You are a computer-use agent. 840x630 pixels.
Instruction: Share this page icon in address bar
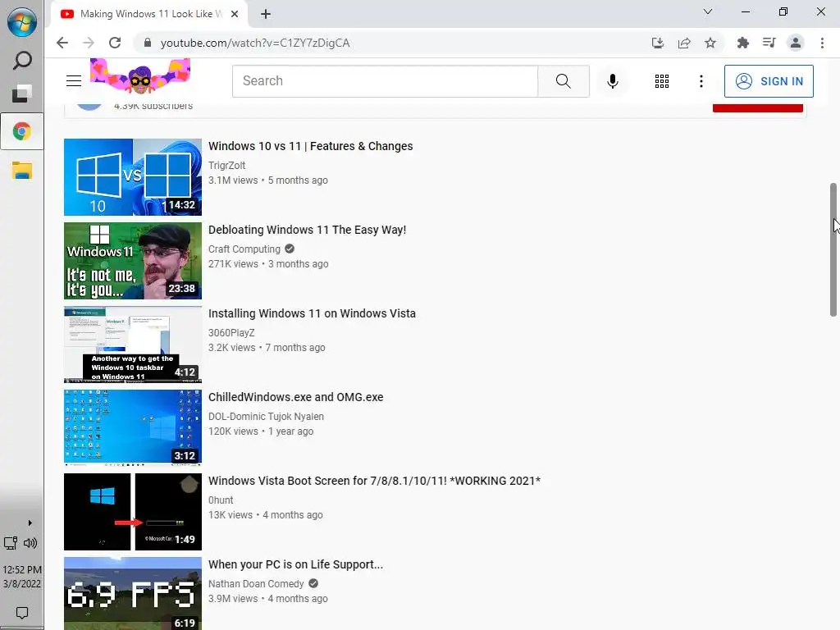683,43
